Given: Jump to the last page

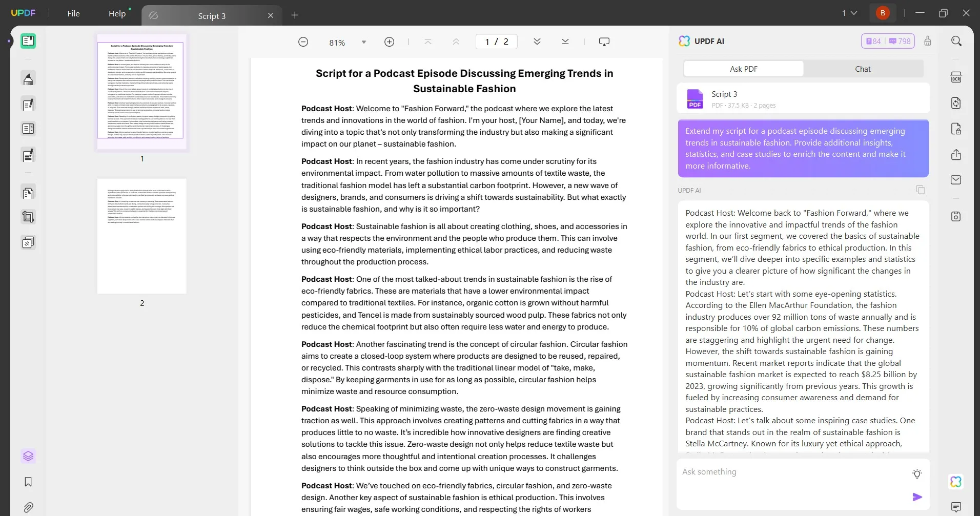Looking at the screenshot, I should (565, 42).
